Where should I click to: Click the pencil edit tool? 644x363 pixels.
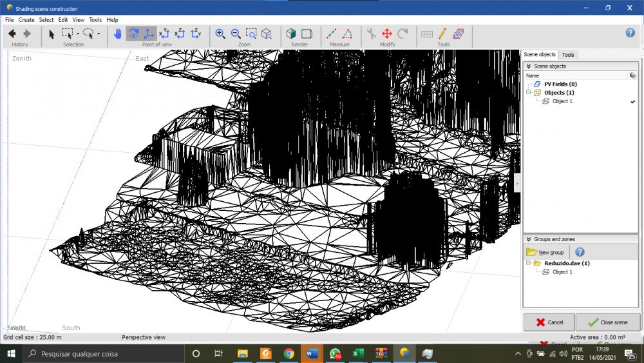tap(442, 34)
